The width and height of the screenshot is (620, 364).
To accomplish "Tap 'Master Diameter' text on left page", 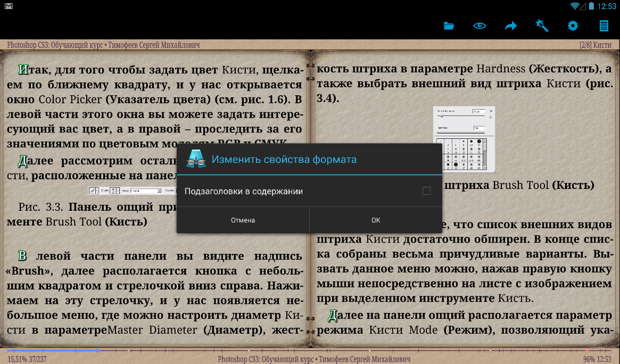I will [152, 330].
